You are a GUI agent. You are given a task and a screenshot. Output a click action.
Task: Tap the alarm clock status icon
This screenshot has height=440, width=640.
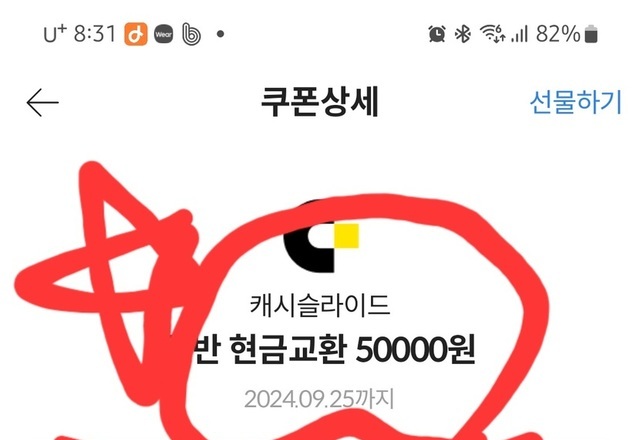click(437, 34)
